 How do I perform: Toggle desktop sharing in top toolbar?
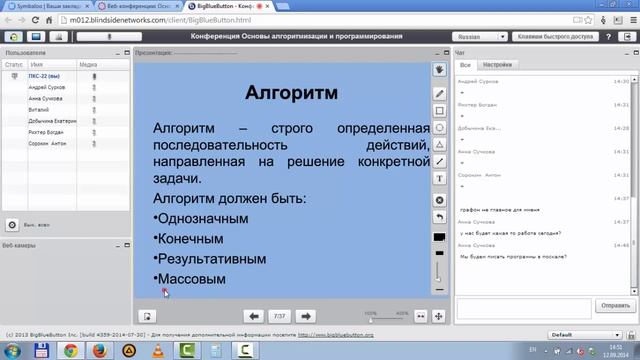coord(36,37)
